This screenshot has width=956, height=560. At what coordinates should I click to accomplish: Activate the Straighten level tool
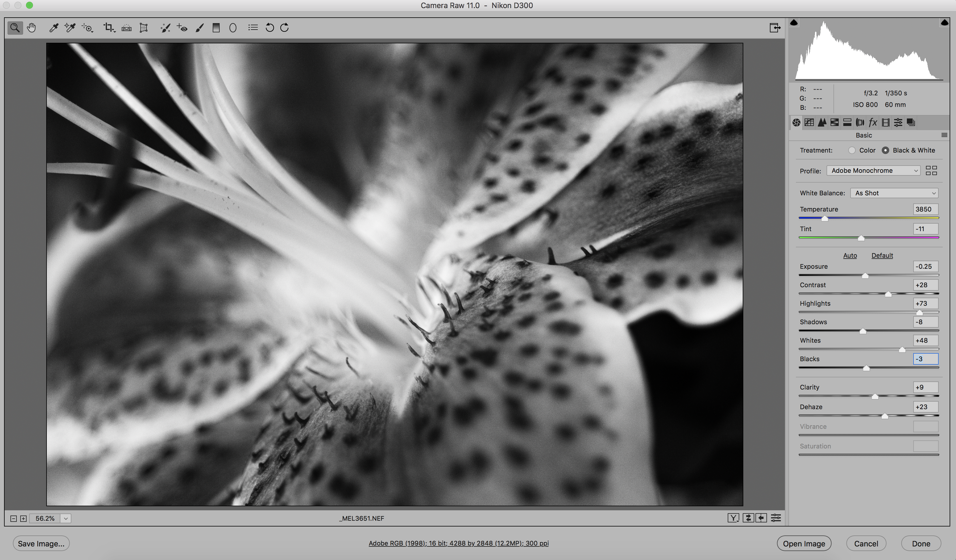click(x=126, y=28)
